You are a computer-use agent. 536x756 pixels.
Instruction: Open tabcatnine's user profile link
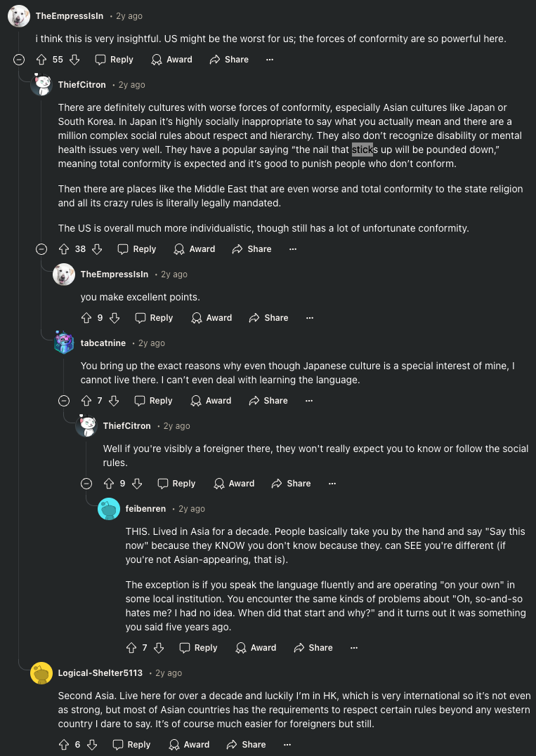coord(103,343)
